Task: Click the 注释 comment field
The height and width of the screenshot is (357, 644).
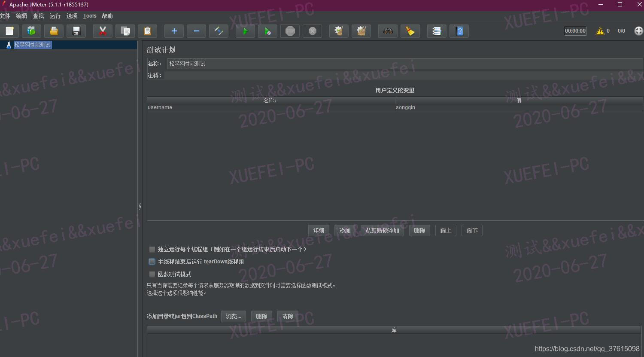Action: pos(404,75)
